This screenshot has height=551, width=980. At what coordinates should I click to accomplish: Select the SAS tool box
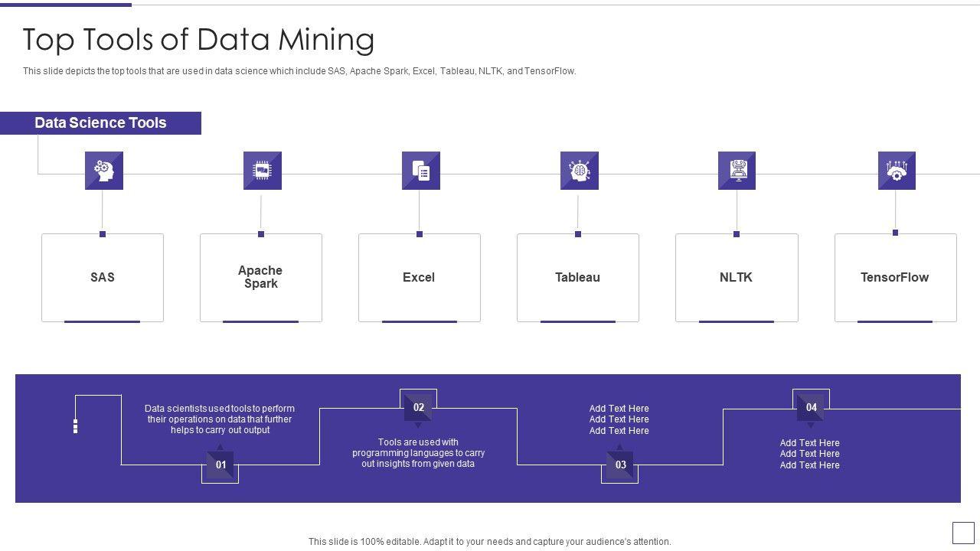pos(103,278)
